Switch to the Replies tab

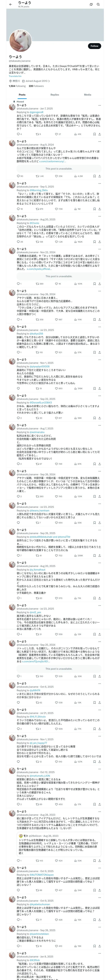55,95
